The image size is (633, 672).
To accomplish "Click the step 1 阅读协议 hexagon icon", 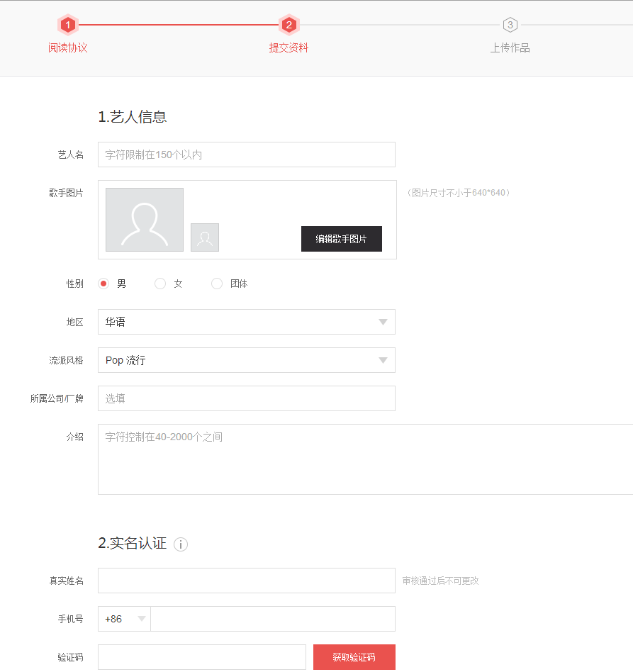I will (67, 24).
